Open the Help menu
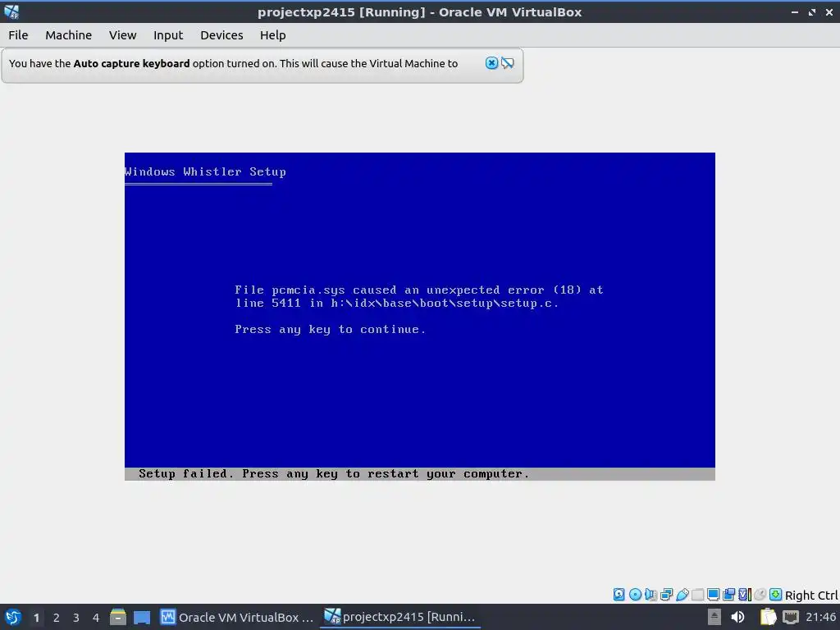 pos(272,35)
